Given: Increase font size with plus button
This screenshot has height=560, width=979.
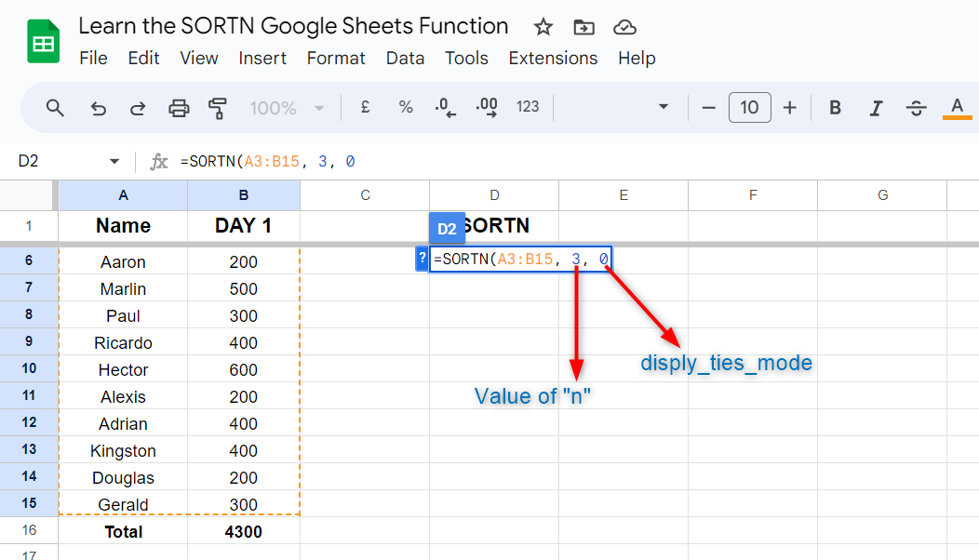Looking at the screenshot, I should tap(790, 108).
